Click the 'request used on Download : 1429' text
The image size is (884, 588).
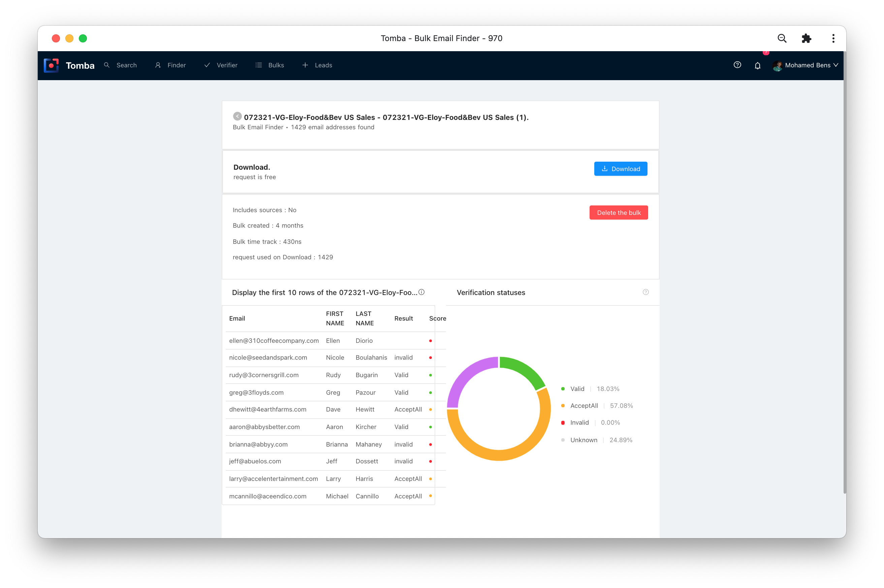[x=283, y=257]
